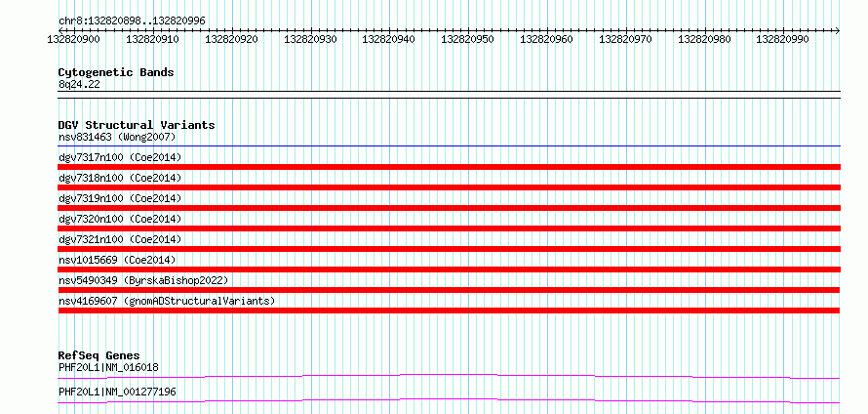
Task: Open variant nsv1015669 (Coe2014)
Action: pyautogui.click(x=117, y=260)
